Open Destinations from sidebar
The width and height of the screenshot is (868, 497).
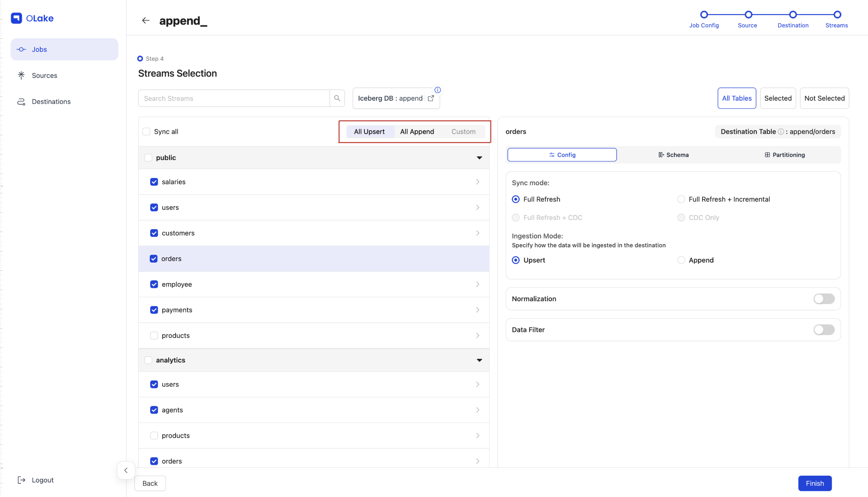(x=51, y=101)
